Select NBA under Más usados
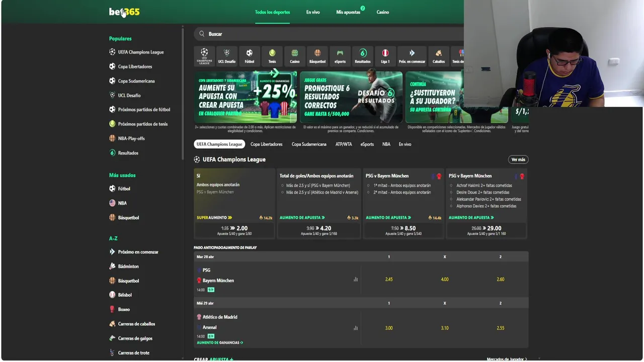The height and width of the screenshot is (362, 644). 118,203
